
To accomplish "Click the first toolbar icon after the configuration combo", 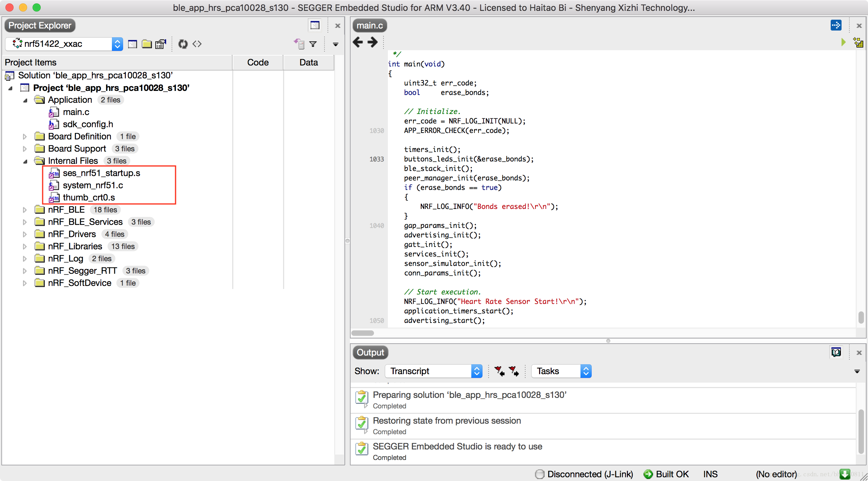I will point(133,44).
